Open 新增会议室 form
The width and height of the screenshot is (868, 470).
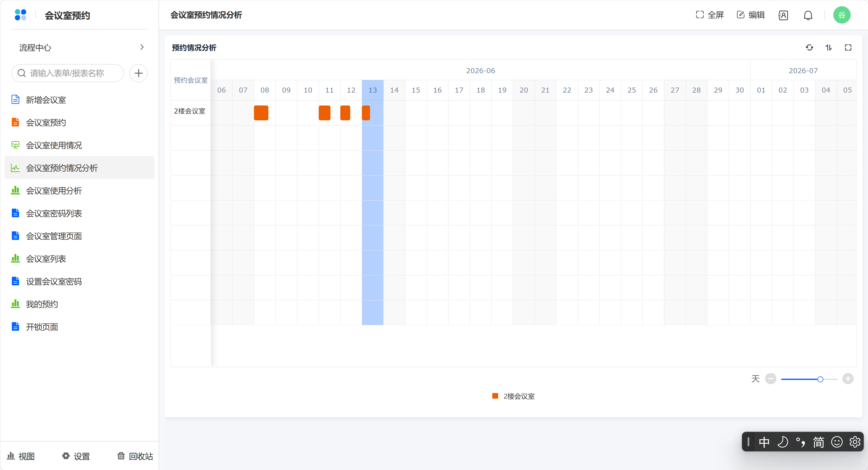pos(80,100)
